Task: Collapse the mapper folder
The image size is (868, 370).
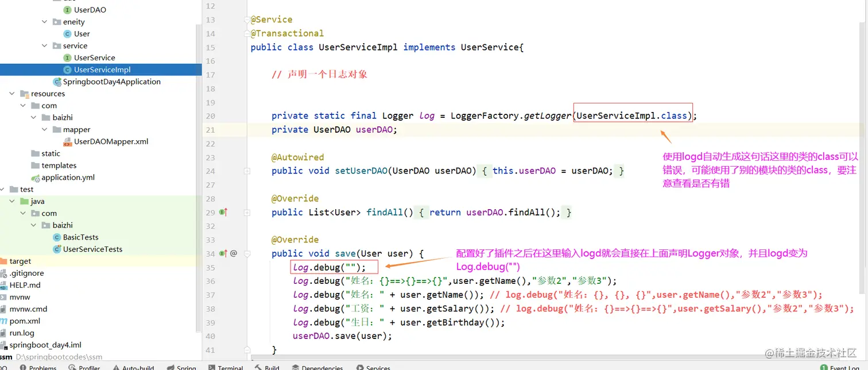Action: pyautogui.click(x=45, y=130)
